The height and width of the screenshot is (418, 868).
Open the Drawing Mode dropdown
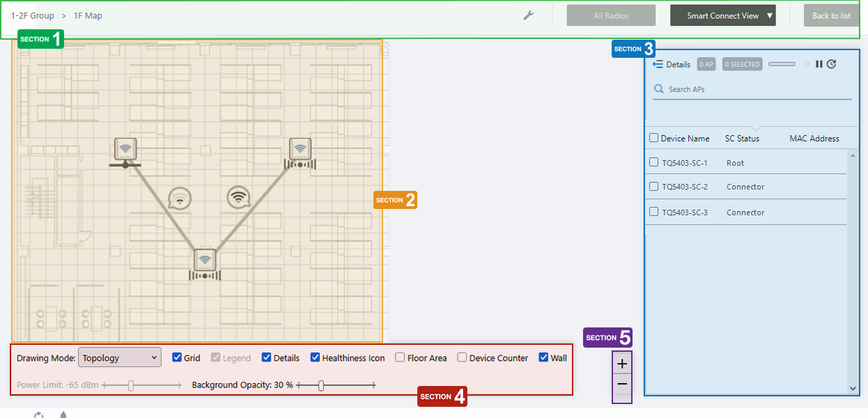(x=120, y=357)
